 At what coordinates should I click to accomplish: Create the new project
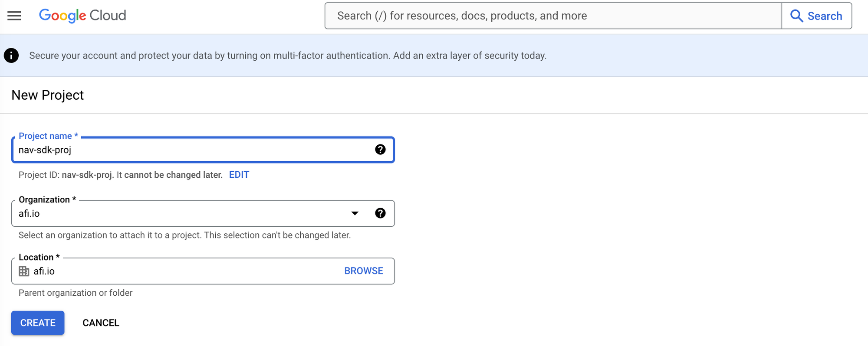tap(37, 323)
